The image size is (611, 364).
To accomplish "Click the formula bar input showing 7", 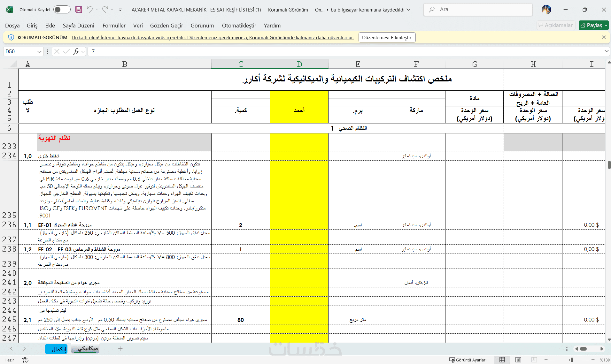I will pos(345,51).
